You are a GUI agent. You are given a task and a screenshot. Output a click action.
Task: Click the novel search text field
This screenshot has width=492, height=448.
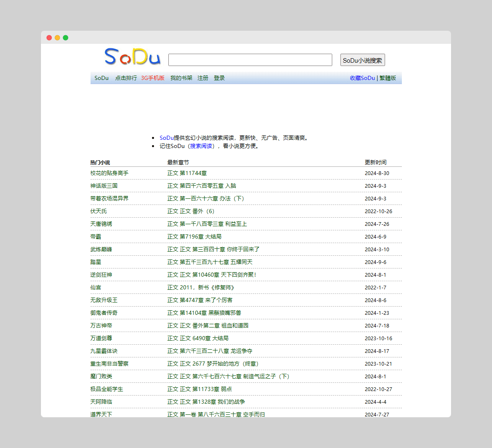[x=250, y=60]
